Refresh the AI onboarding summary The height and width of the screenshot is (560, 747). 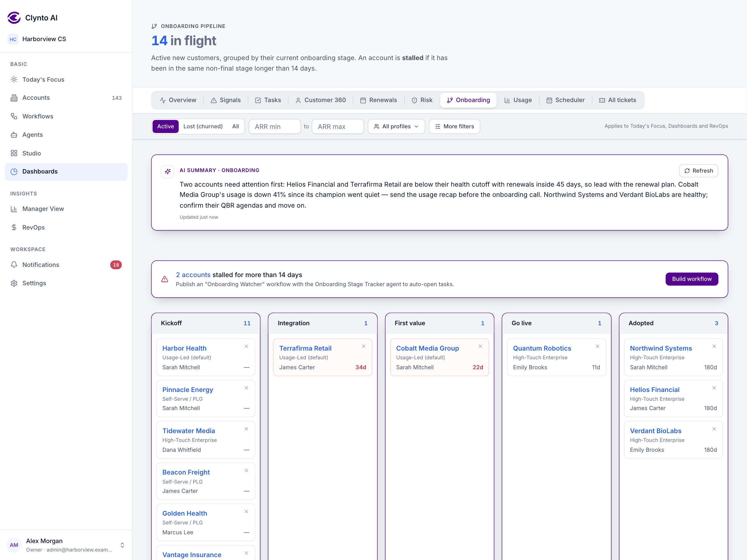coord(698,171)
